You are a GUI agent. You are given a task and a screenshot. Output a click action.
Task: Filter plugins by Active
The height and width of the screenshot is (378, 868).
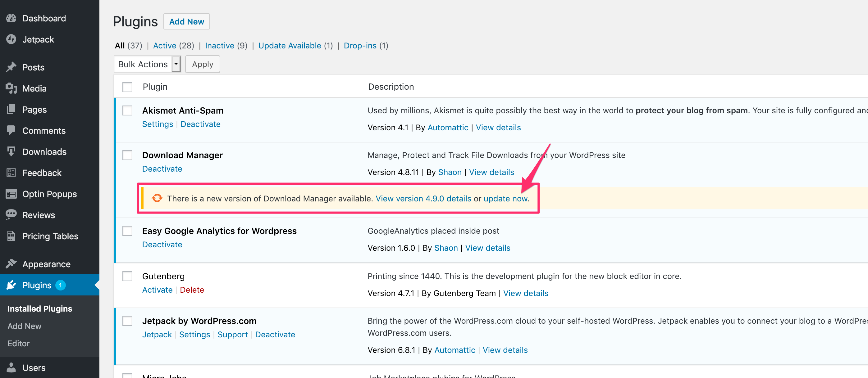pos(164,45)
